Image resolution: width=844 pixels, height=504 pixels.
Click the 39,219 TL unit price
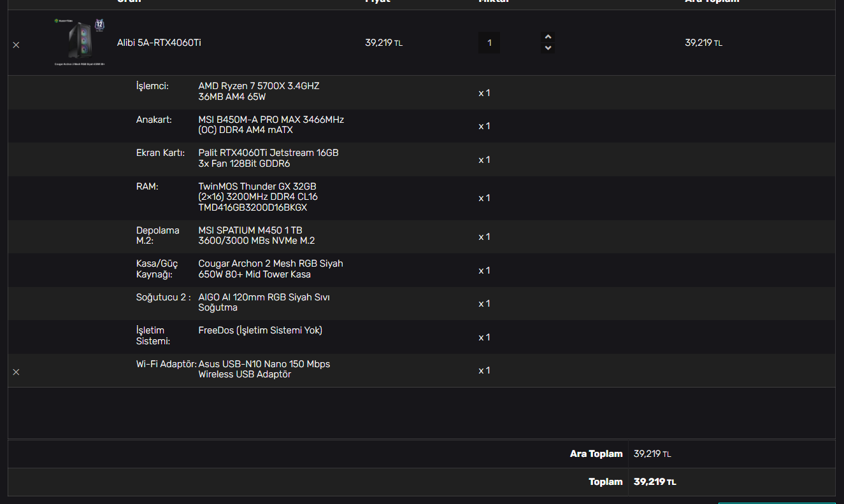click(383, 43)
